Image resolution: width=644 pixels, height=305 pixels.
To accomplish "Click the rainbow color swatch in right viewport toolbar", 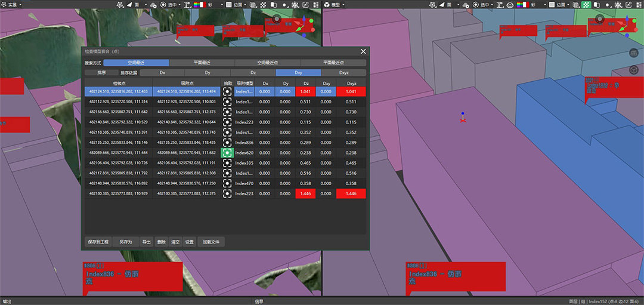I will (x=522, y=5).
